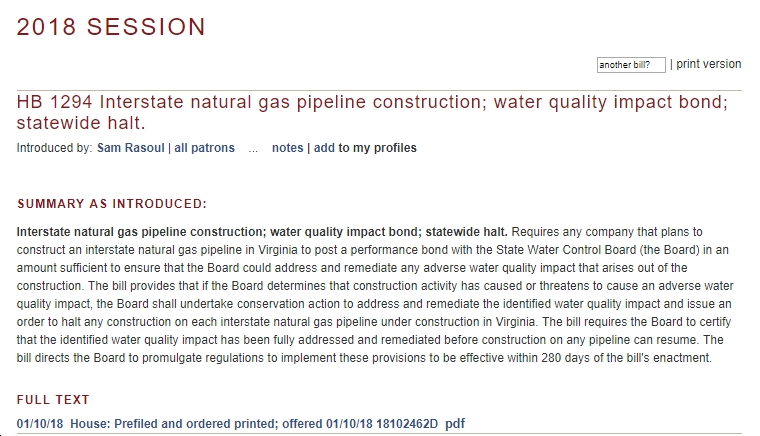Open the pdf version of the bill

[455, 424]
